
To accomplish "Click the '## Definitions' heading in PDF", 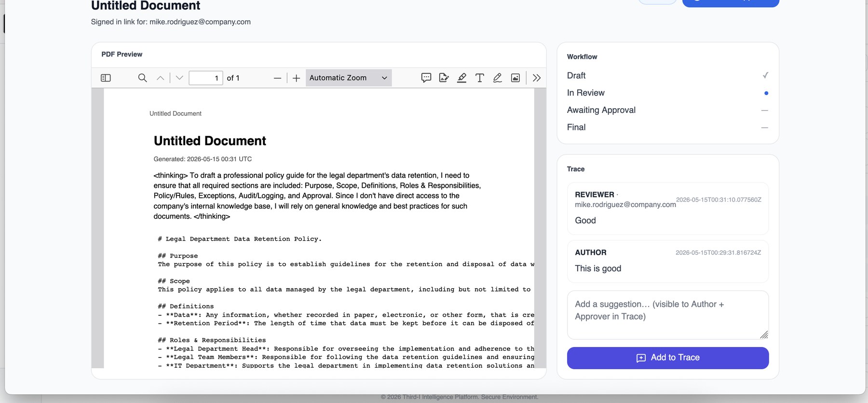I will [186, 306].
